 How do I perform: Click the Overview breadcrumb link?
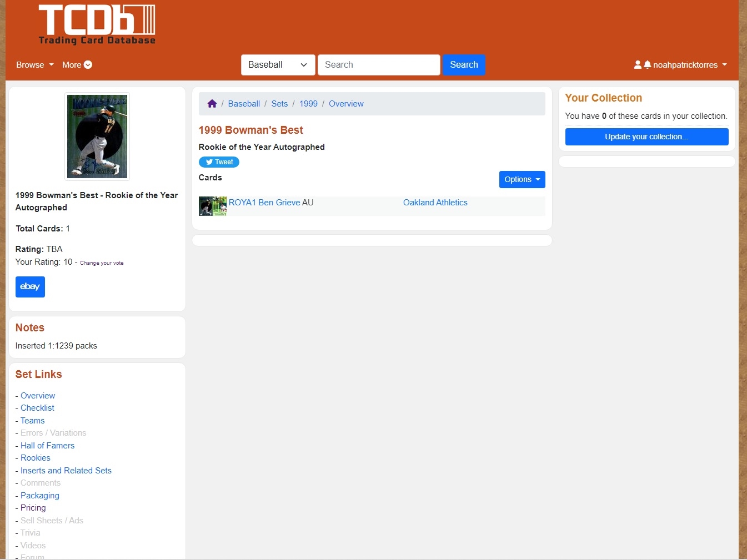click(346, 104)
